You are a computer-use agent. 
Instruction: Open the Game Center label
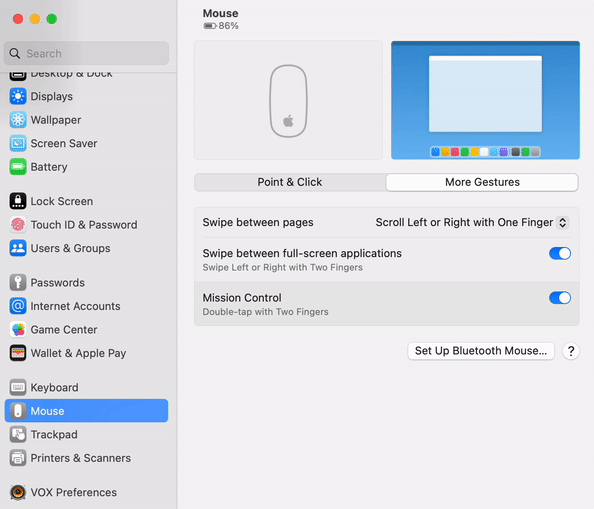(x=64, y=329)
